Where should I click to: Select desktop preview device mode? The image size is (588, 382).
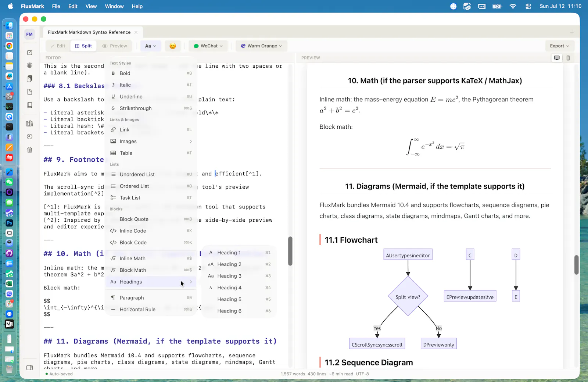click(557, 58)
